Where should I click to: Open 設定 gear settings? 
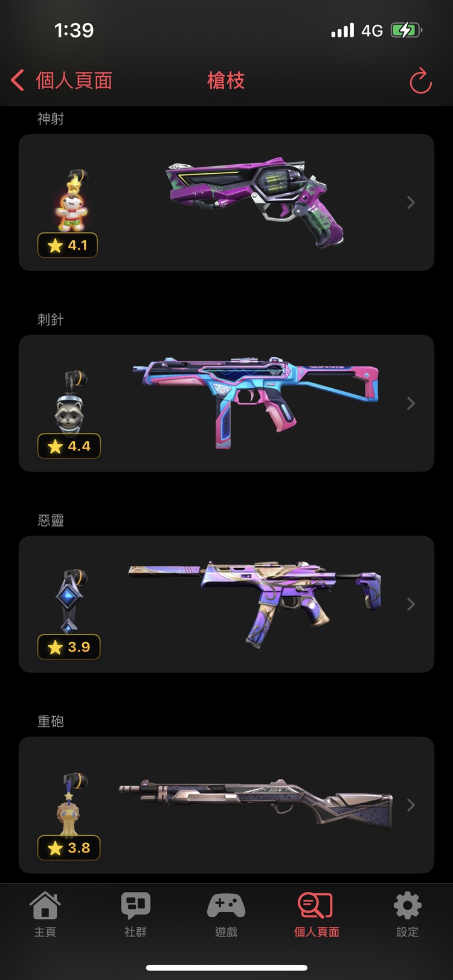pyautogui.click(x=408, y=914)
